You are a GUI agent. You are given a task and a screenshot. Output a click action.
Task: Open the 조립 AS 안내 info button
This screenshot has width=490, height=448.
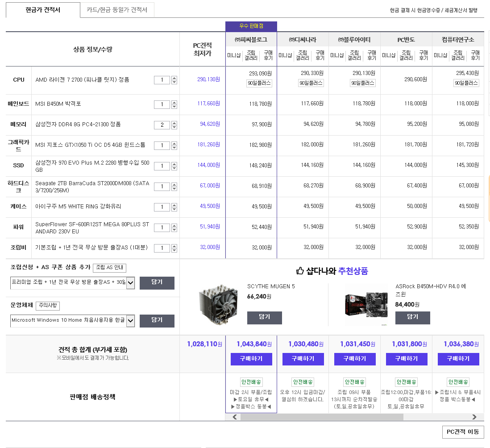(110, 268)
